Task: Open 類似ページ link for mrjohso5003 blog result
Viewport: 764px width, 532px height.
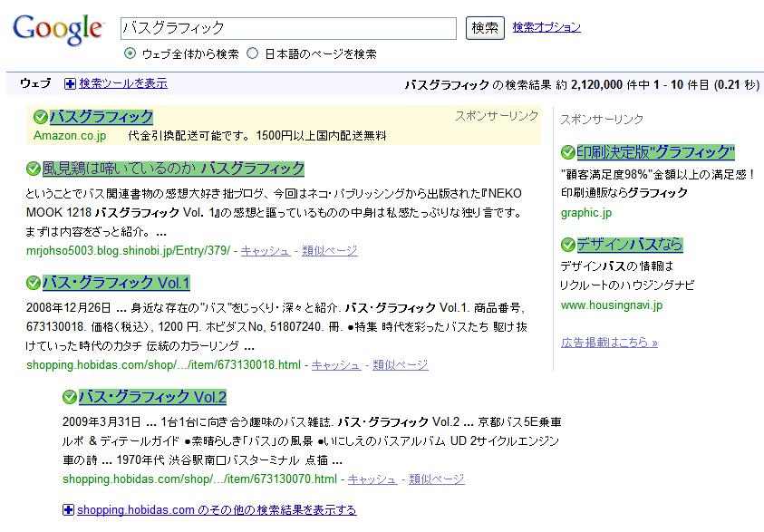Action: (x=329, y=250)
